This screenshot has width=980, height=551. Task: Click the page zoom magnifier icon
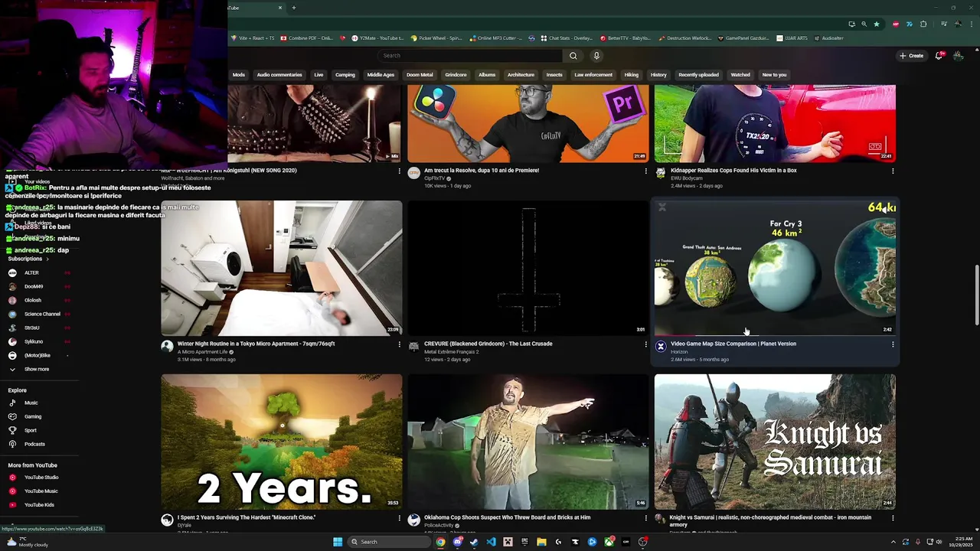tap(864, 24)
